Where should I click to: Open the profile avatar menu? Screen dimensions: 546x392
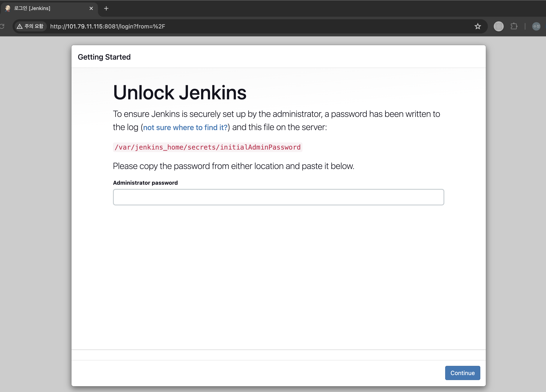[x=536, y=26]
